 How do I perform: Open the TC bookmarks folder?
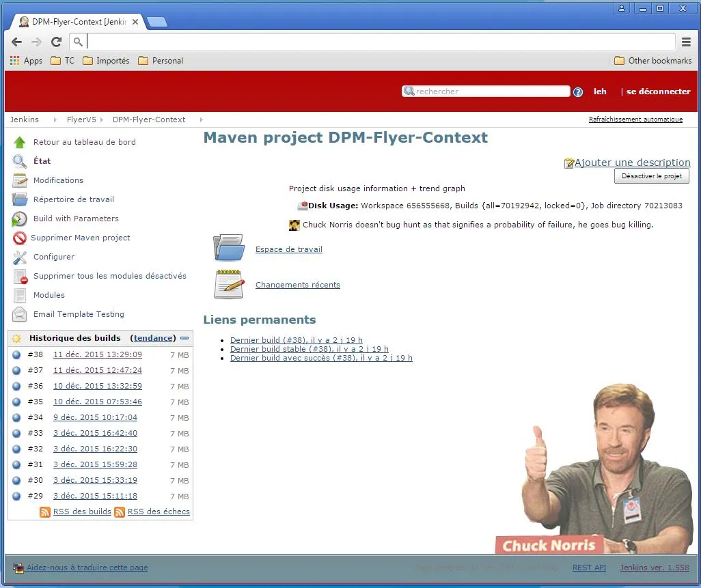click(x=63, y=61)
